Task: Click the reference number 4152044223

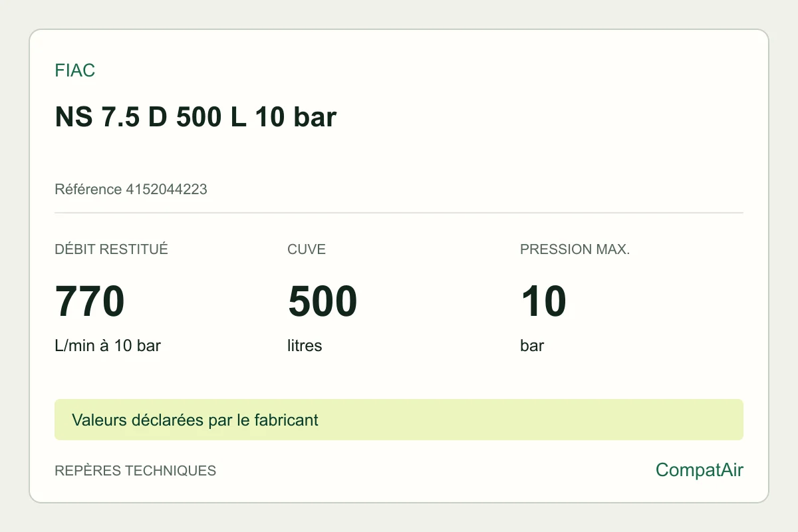Action: 166,190
